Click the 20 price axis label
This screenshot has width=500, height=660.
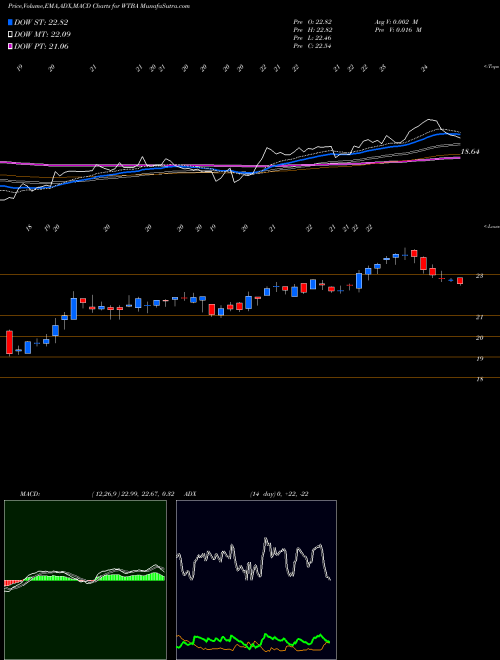click(479, 338)
